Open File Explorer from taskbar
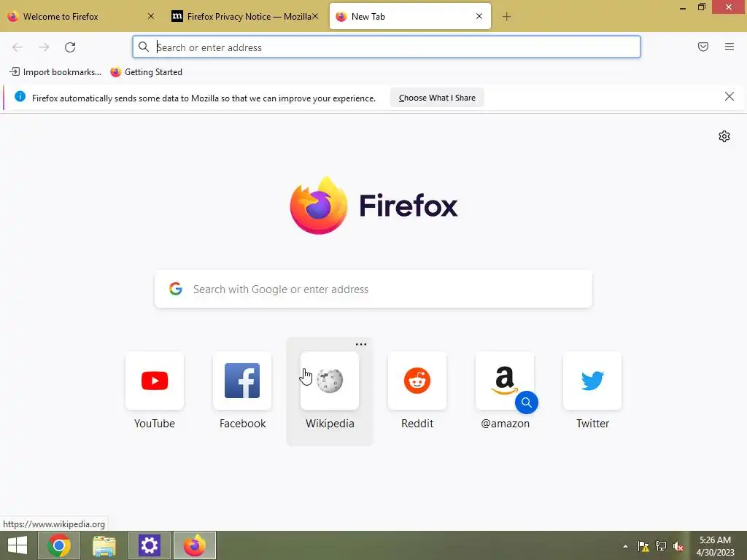The height and width of the screenshot is (560, 747). click(x=104, y=545)
